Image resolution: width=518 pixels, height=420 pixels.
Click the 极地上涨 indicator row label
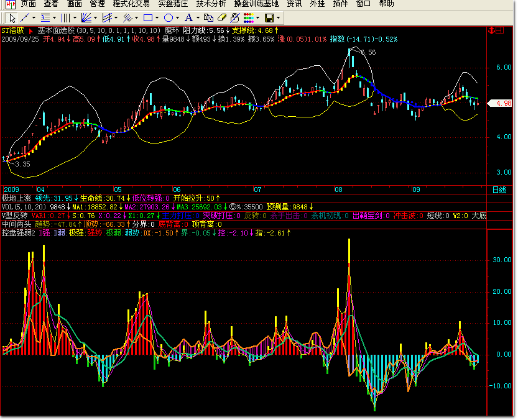pyautogui.click(x=17, y=198)
